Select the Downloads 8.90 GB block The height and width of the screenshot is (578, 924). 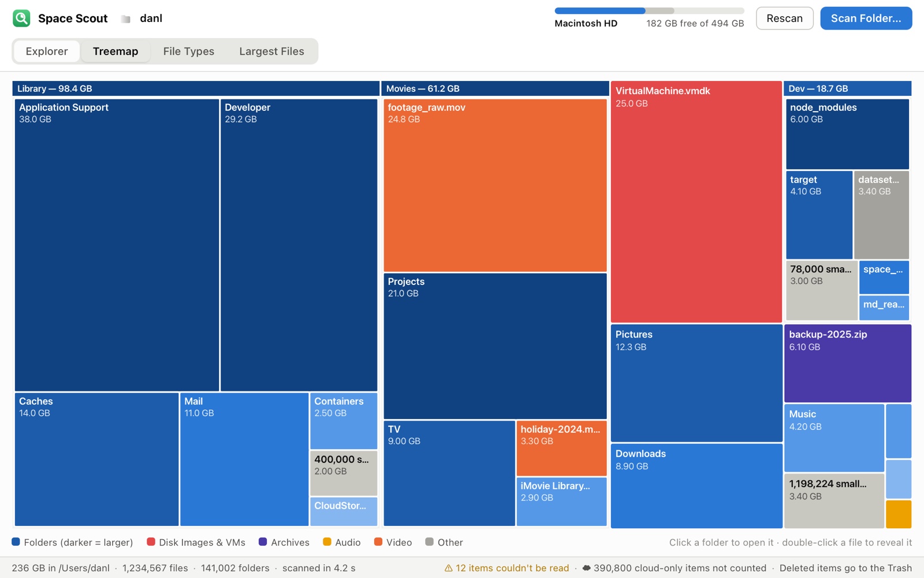pos(696,486)
